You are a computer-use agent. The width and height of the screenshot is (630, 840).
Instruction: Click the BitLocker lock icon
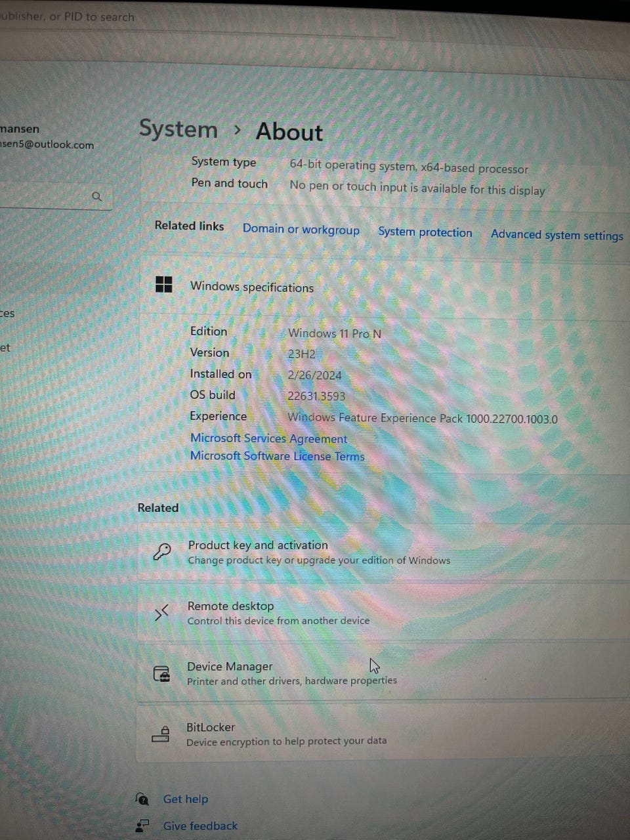tap(161, 734)
